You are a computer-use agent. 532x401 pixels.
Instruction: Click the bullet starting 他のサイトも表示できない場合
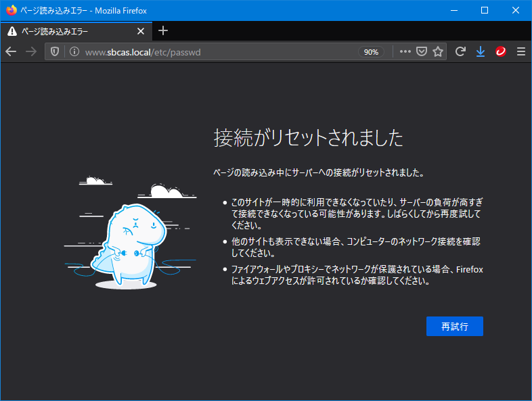click(355, 247)
